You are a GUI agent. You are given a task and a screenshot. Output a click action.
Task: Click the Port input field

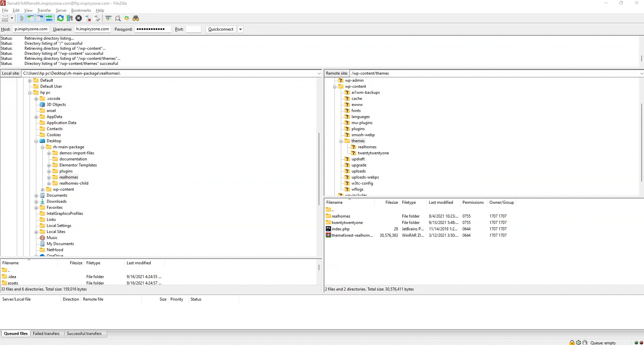click(x=193, y=29)
